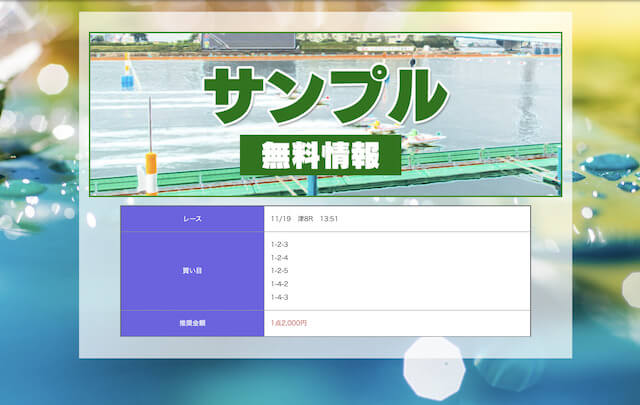Image resolution: width=640 pixels, height=405 pixels.
Task: Click the 1-2-4 betting combination
Action: point(280,258)
